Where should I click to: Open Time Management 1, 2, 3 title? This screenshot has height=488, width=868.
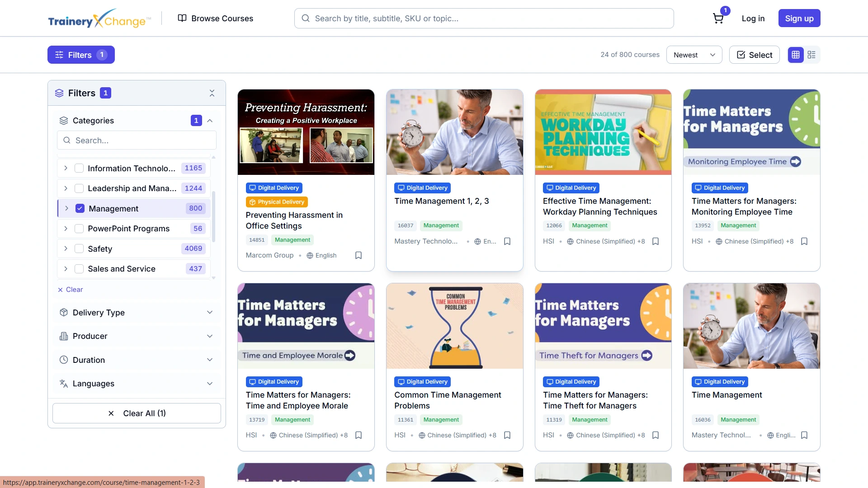[441, 201]
